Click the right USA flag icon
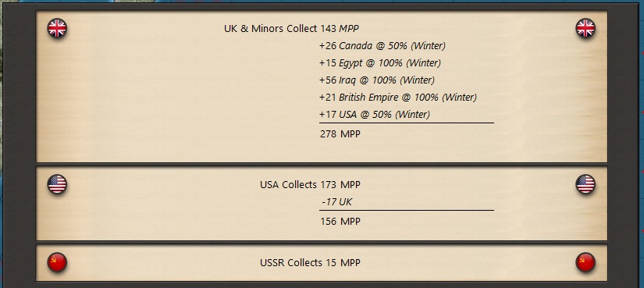The image size is (644, 288). pos(585,184)
